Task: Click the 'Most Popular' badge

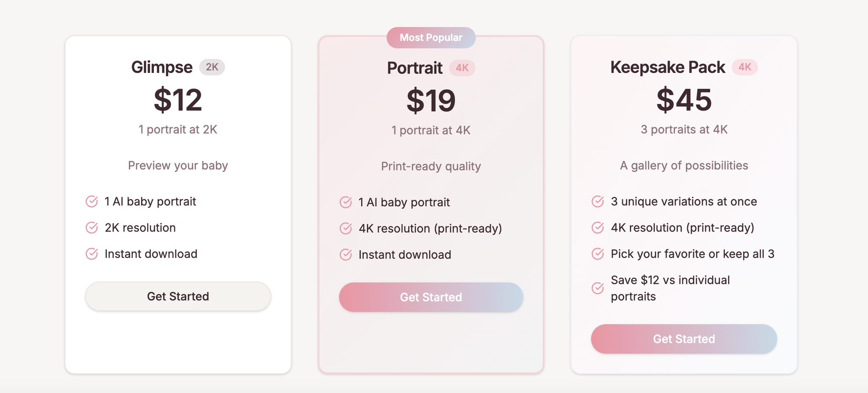Action: [x=431, y=38]
